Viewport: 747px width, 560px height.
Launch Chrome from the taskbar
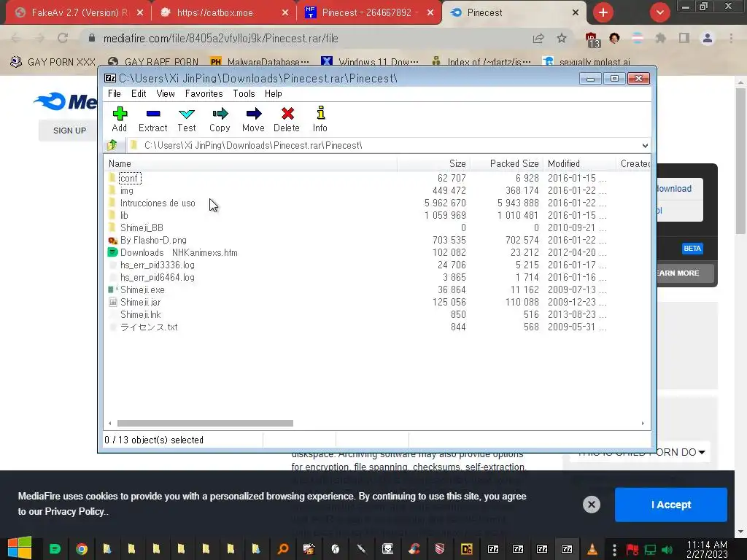pyautogui.click(x=82, y=549)
